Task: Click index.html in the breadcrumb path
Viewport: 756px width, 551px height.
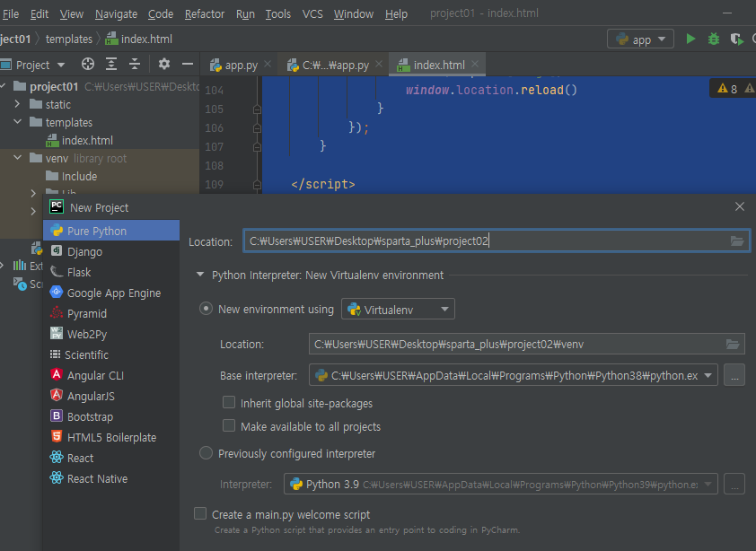Action: click(x=139, y=39)
